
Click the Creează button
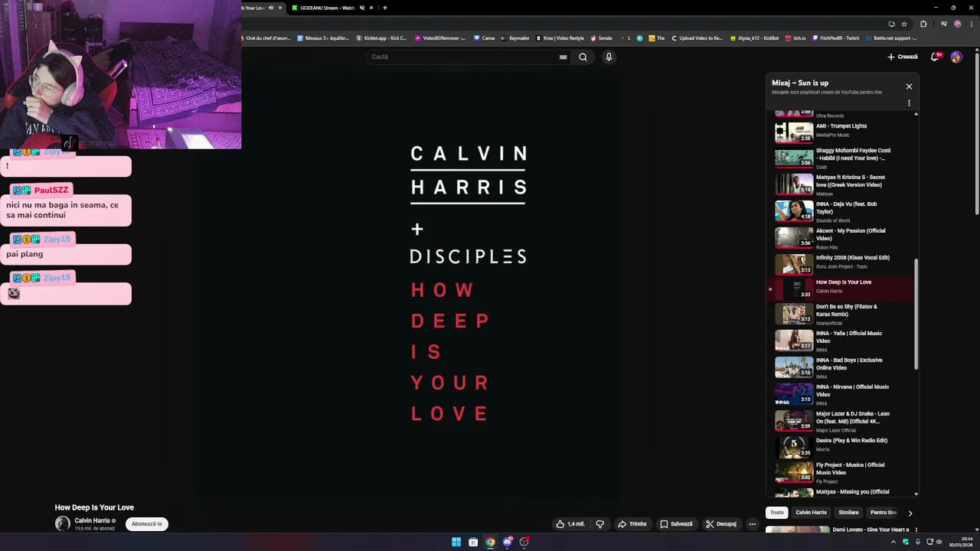click(903, 57)
